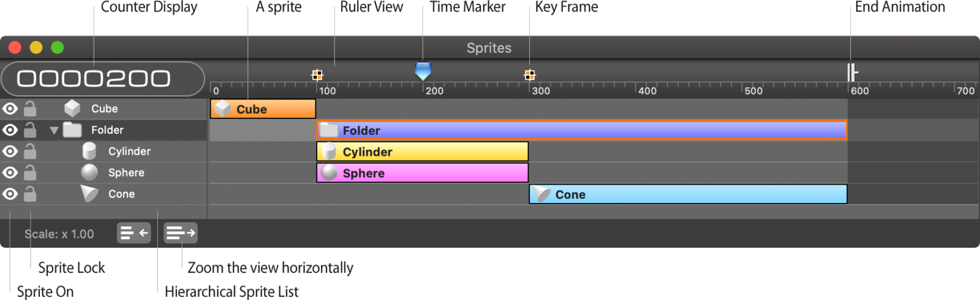Screen dimensions: 980x300
Task: Click the Cone icon in sprite list
Action: tap(89, 194)
